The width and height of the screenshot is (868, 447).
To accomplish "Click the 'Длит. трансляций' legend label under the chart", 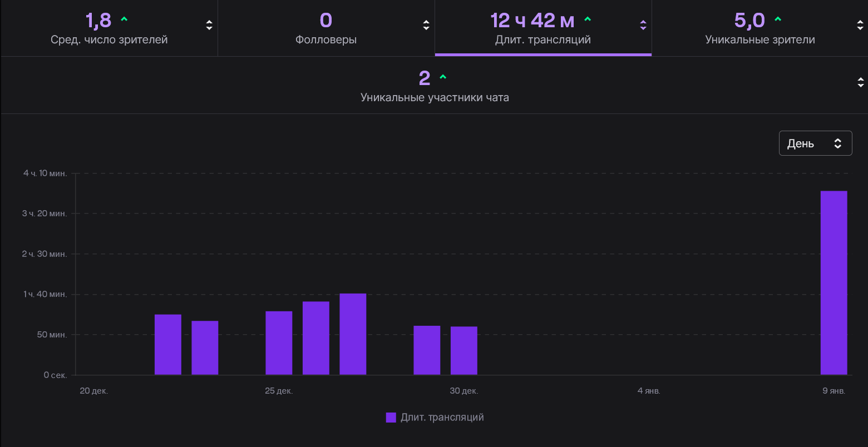I will 442,418.
